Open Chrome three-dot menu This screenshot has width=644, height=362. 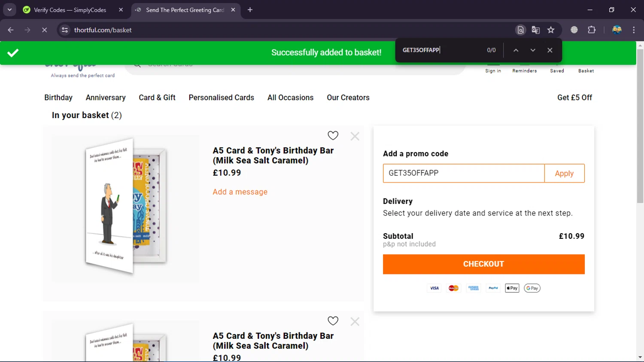(634, 30)
